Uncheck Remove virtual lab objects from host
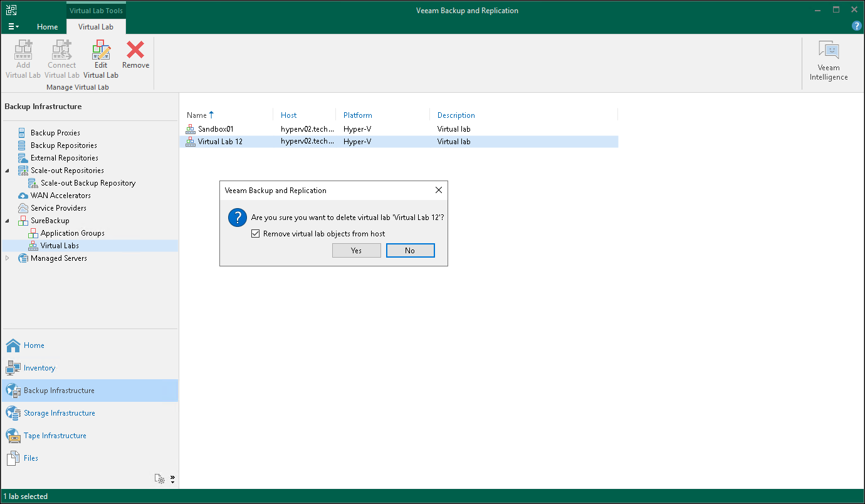 tap(255, 234)
